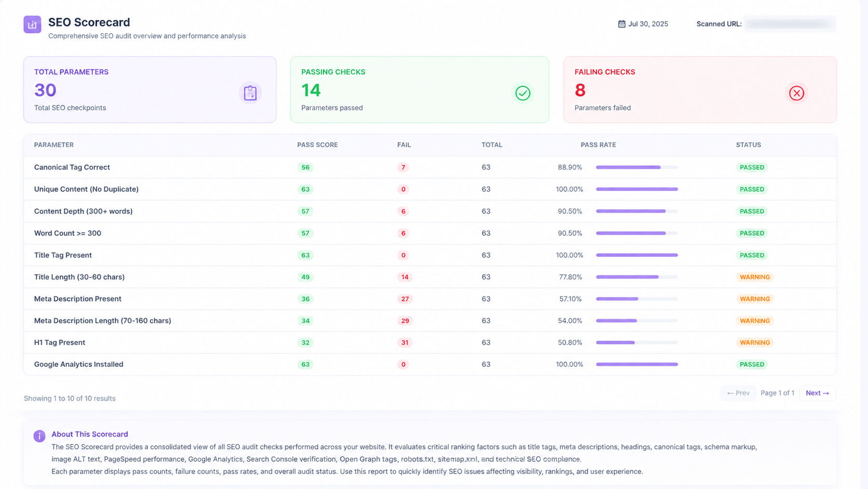868x489 pixels.
Task: Click the WARNING badge for Title Length
Action: click(755, 277)
